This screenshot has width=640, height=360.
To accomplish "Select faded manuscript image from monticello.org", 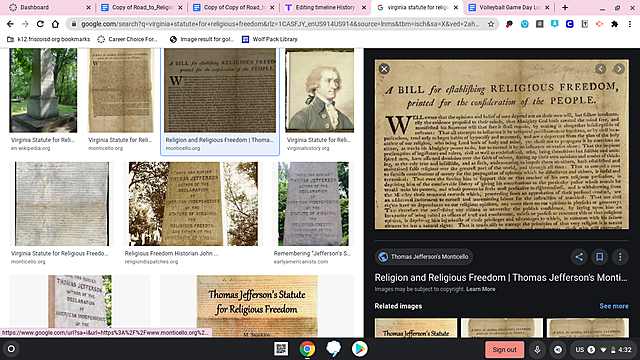I will (62, 204).
